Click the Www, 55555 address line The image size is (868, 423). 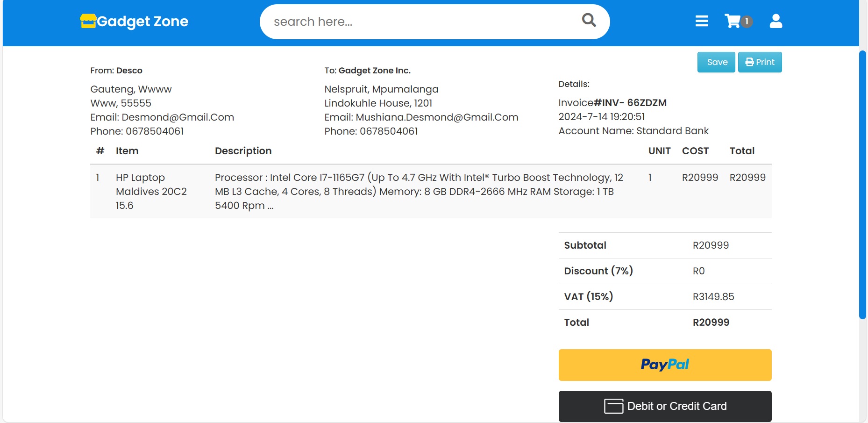[121, 103]
